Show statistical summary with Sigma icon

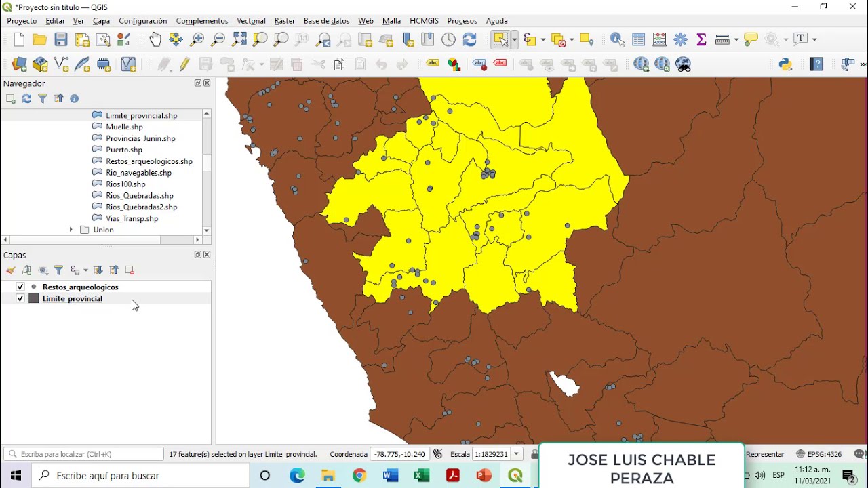tap(701, 40)
